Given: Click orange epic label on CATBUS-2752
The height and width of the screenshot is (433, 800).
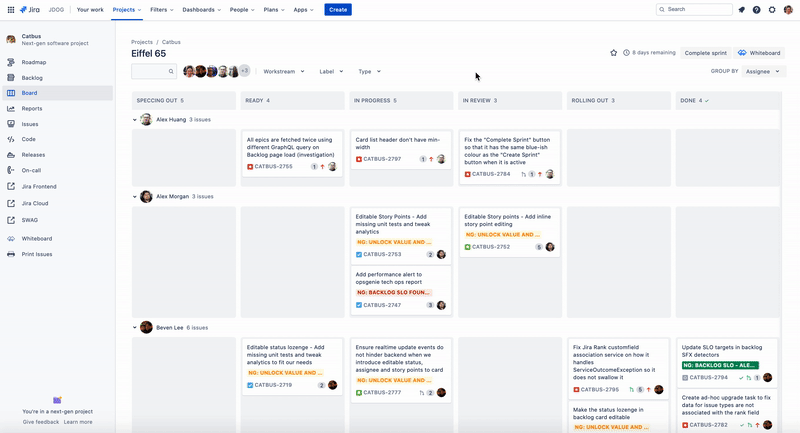Looking at the screenshot, I should coord(503,235).
